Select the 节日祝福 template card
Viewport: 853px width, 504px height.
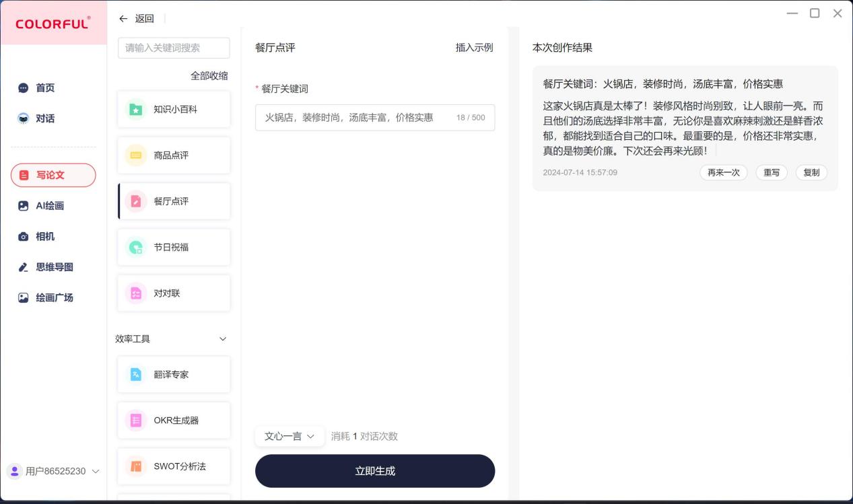[174, 247]
